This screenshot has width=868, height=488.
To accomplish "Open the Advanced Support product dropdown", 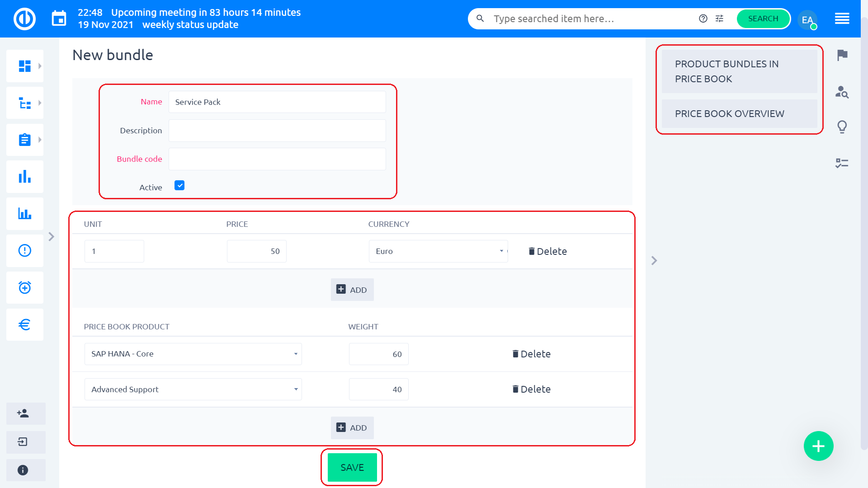I will tap(193, 389).
